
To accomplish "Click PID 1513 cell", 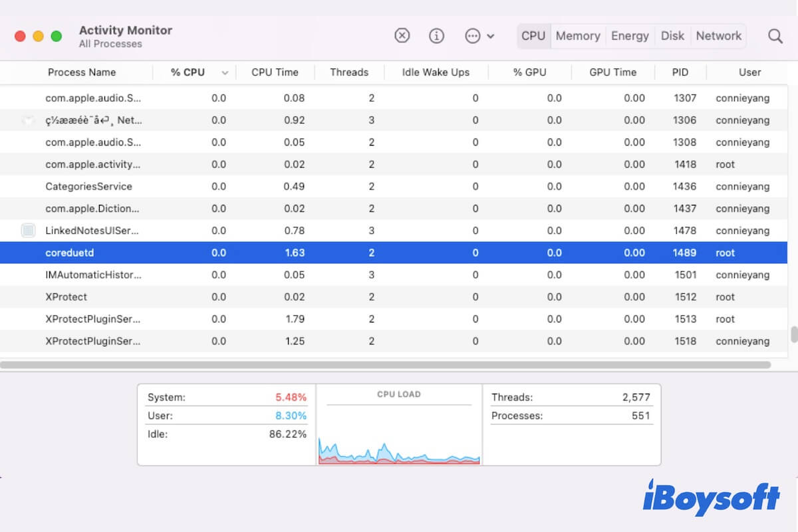I will tap(685, 319).
